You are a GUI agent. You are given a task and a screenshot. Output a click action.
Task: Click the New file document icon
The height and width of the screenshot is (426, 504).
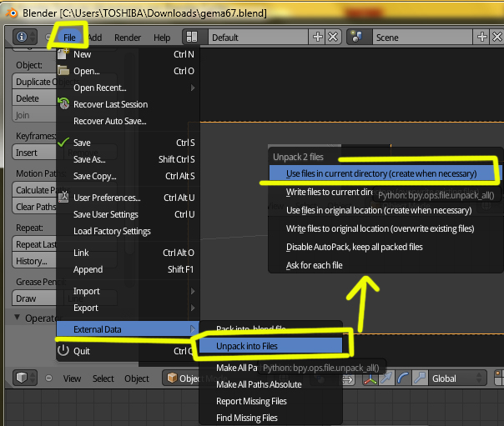click(x=63, y=54)
